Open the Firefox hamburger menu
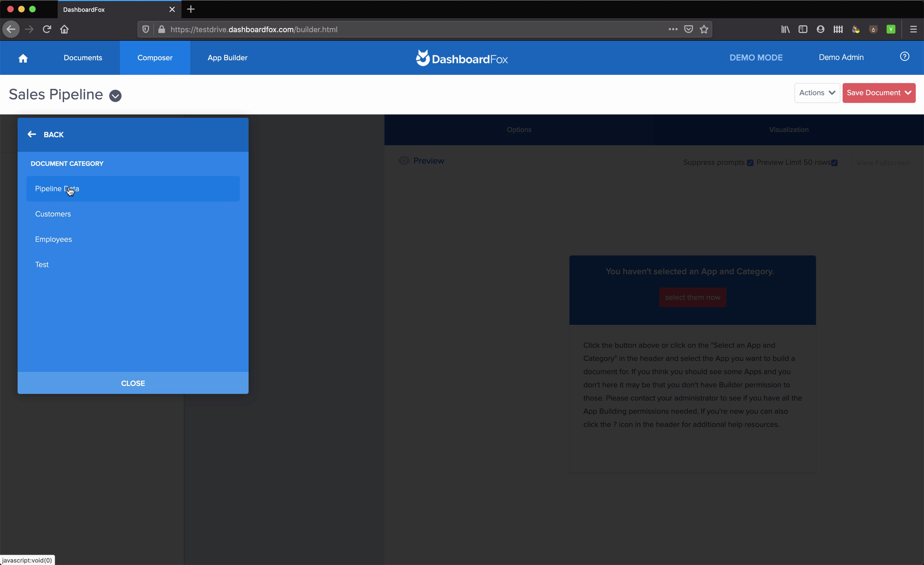The width and height of the screenshot is (924, 565). pyautogui.click(x=913, y=29)
